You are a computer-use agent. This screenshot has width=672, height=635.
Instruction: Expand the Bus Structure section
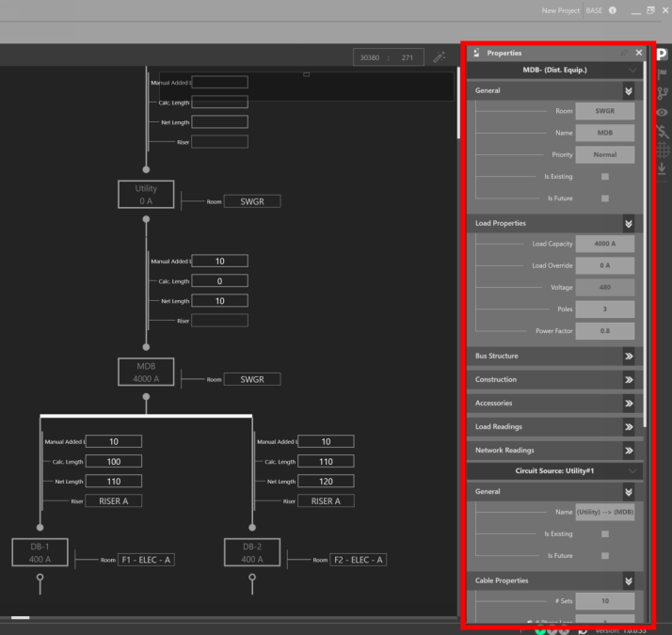coord(629,356)
